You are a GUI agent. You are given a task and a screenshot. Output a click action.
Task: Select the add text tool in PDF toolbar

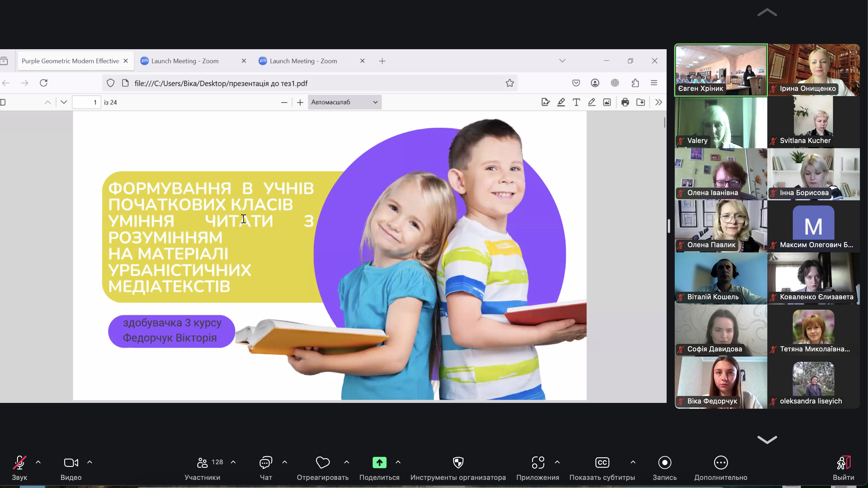coord(576,102)
